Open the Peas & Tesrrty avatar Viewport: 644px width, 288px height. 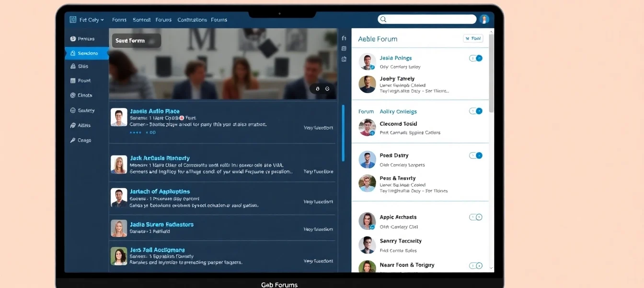[367, 183]
